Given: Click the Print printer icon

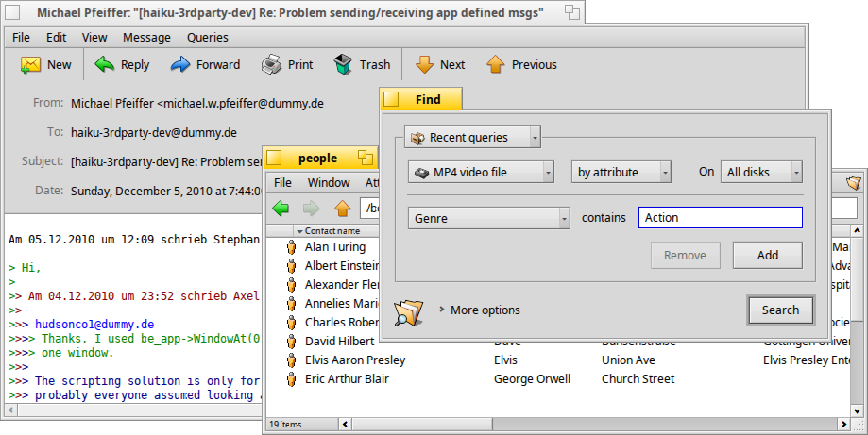Looking at the screenshot, I should click(x=271, y=65).
